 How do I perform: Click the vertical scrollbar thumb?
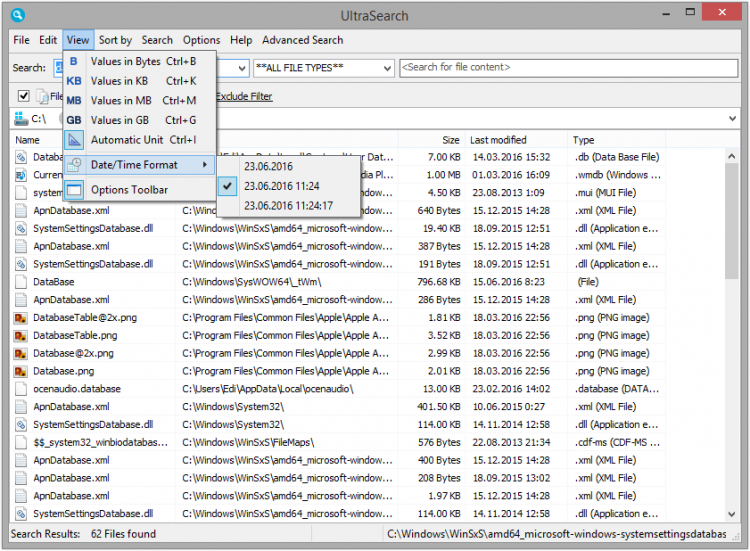[731, 221]
